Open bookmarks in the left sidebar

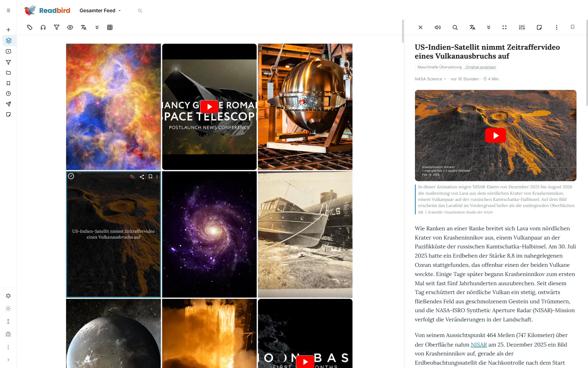tap(8, 83)
